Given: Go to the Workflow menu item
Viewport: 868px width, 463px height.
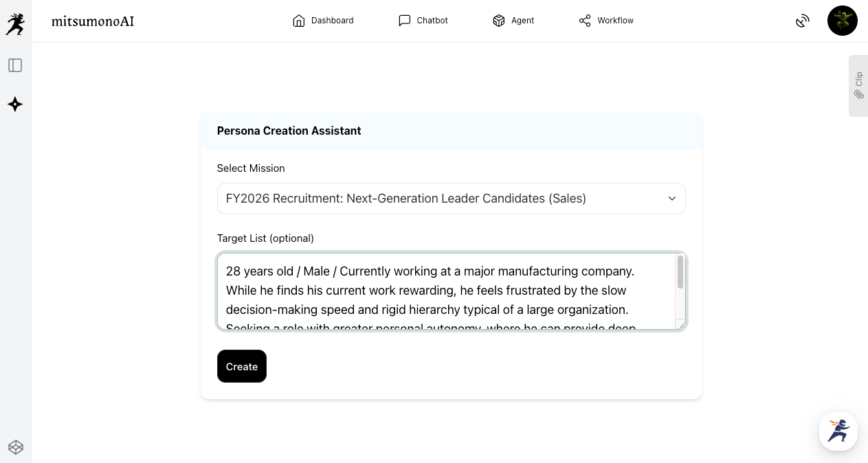Looking at the screenshot, I should (615, 21).
